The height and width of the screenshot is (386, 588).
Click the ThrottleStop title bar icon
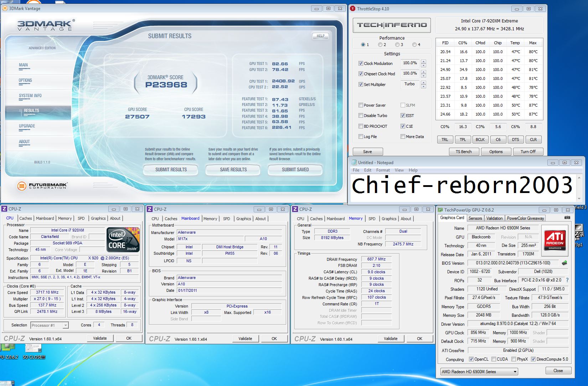click(352, 9)
